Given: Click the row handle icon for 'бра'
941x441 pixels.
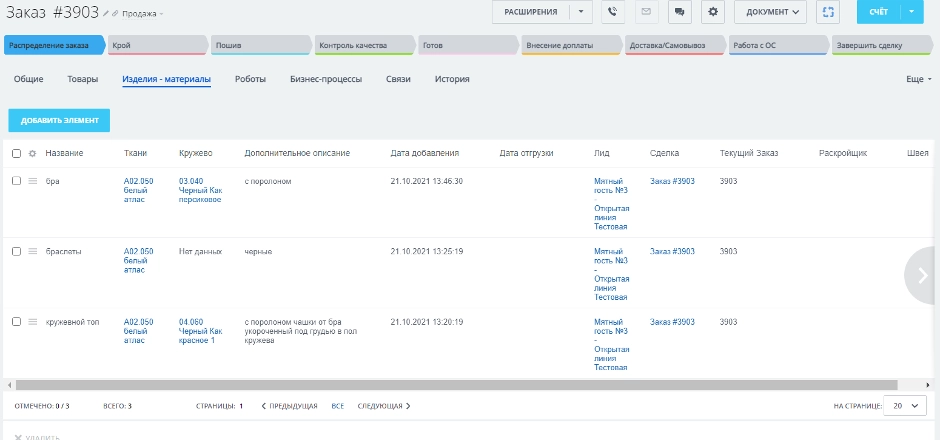Looking at the screenshot, I should (32, 181).
